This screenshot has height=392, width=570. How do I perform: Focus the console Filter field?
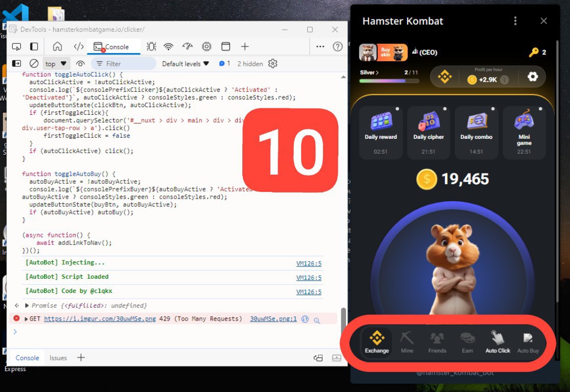pos(123,64)
